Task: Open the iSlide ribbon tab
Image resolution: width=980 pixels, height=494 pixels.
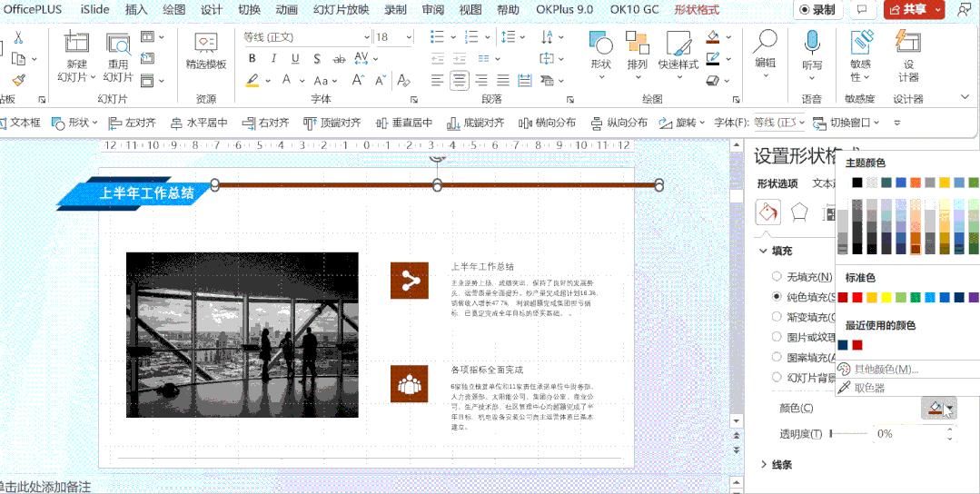Action: coord(95,10)
